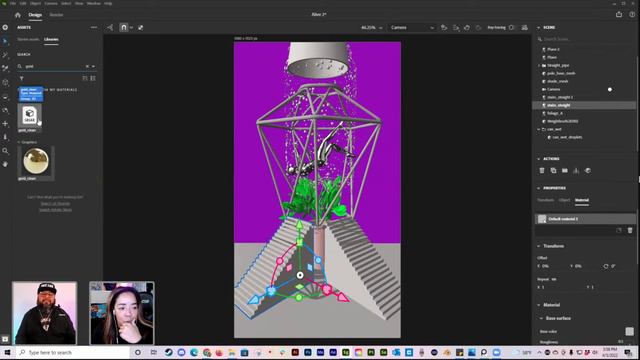Select the Zoom magnifier tool
The width and height of the screenshot is (640, 360).
click(5, 151)
